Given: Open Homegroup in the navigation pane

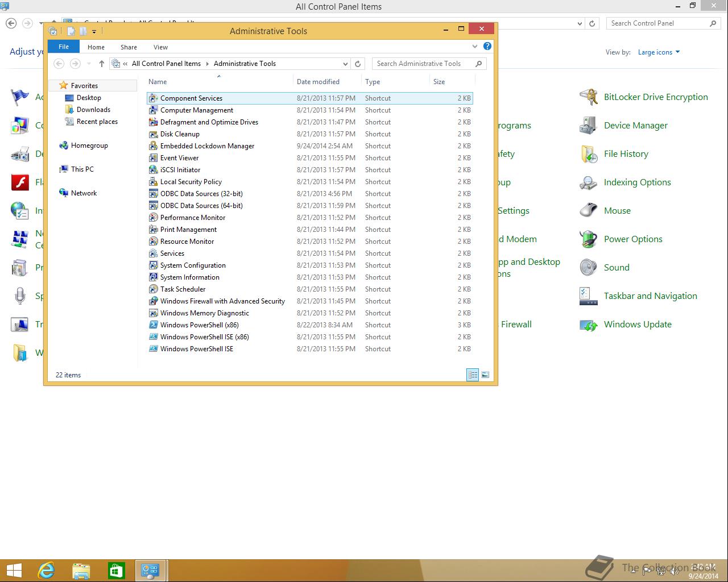Looking at the screenshot, I should (89, 145).
